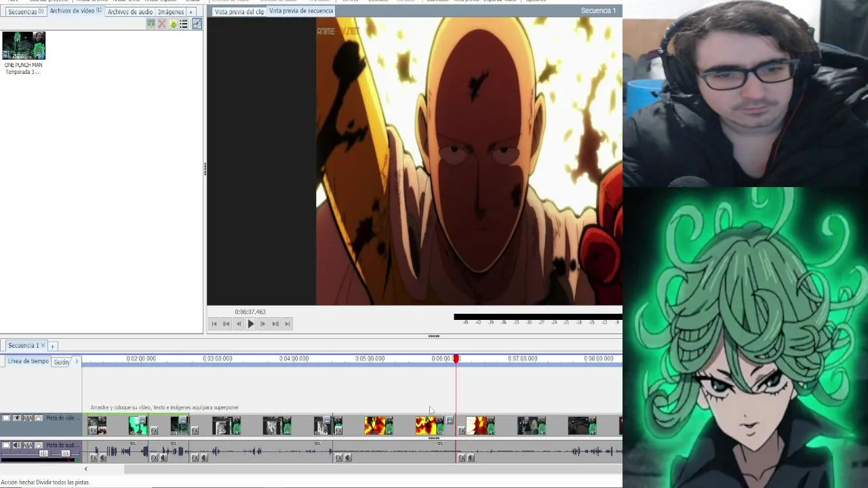868x488 pixels.
Task: Click the Secuencia 1 preview title
Action: [598, 11]
